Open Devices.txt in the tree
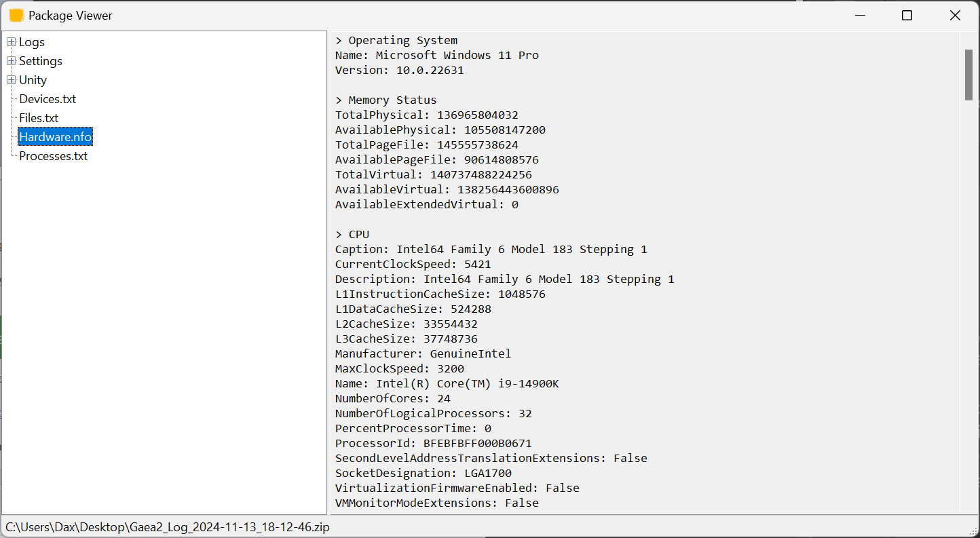 pos(48,99)
